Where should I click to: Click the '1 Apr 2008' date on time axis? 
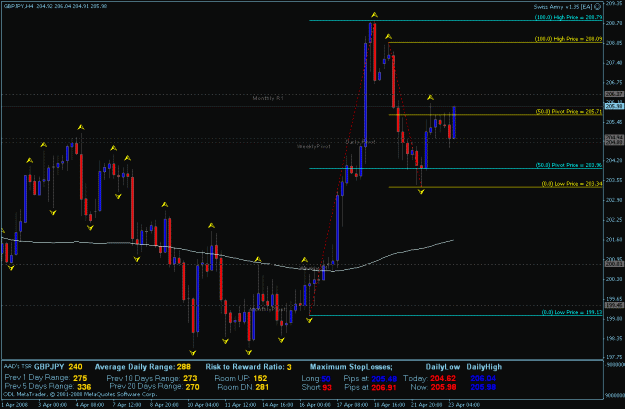(14, 405)
